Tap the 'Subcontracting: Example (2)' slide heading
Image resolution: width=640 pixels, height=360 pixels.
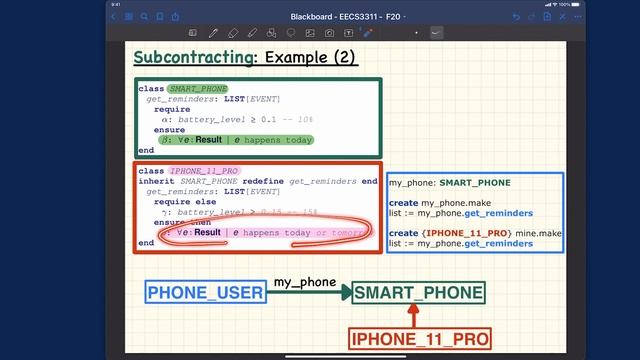coord(246,57)
